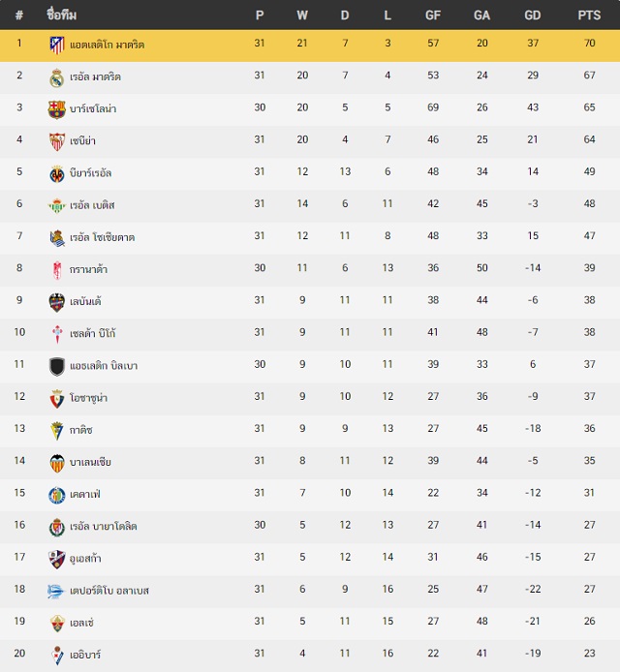
Task: Click the ชื่อทีม team name header
Action: [x=62, y=15]
